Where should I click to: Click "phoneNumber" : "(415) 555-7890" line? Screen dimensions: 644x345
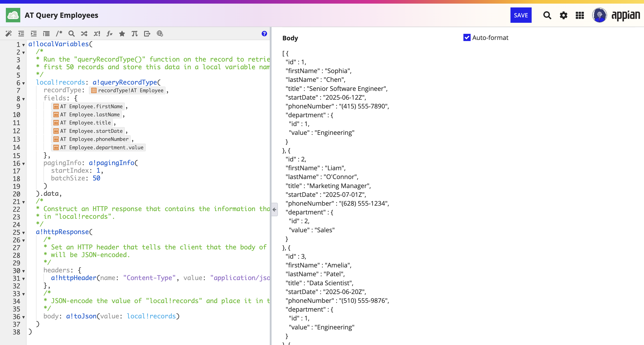pos(338,106)
